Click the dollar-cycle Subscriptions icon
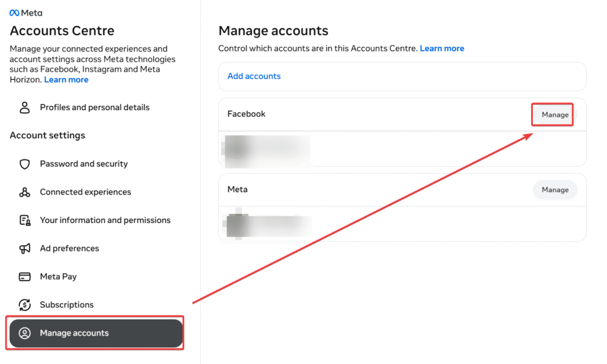 (25, 305)
